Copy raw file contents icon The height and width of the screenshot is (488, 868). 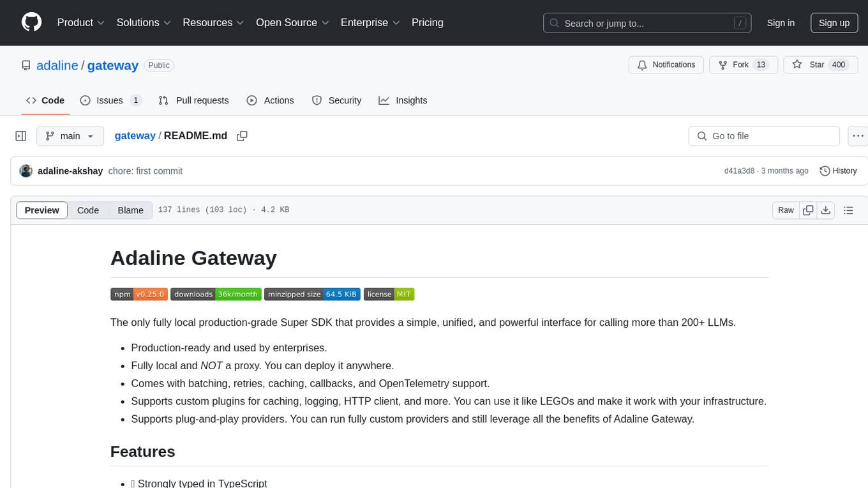click(809, 210)
